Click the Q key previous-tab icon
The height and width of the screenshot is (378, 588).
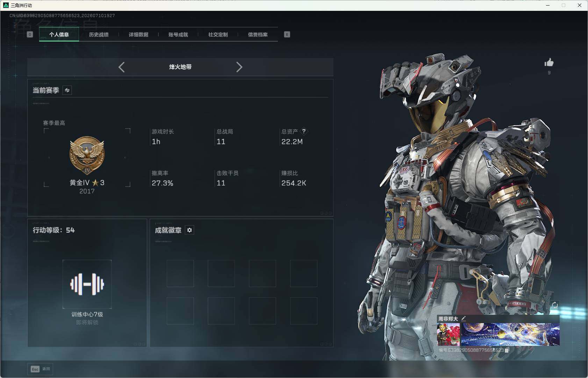click(x=30, y=34)
